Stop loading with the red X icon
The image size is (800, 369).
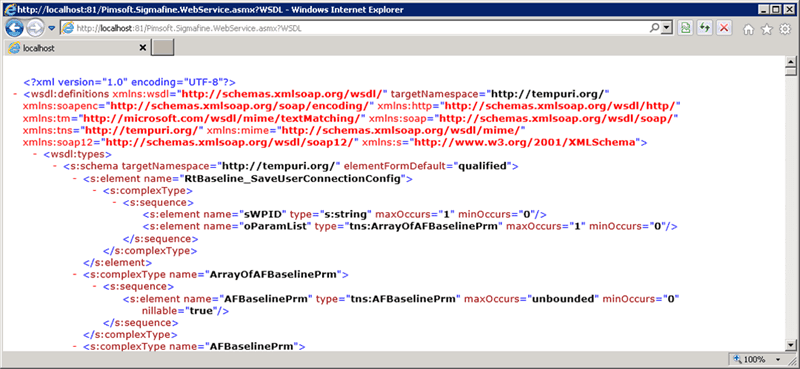coord(723,29)
